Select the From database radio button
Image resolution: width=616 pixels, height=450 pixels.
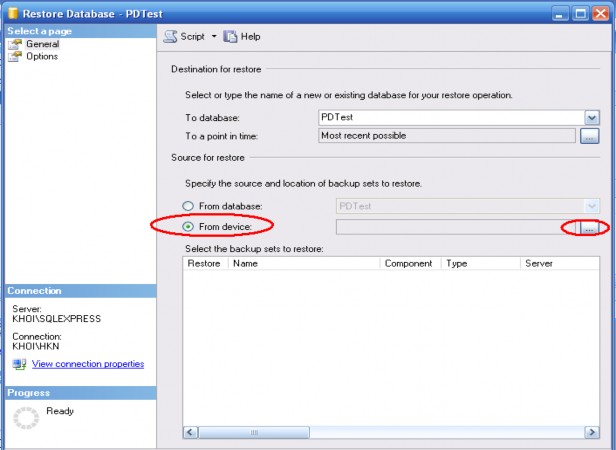tap(188, 206)
